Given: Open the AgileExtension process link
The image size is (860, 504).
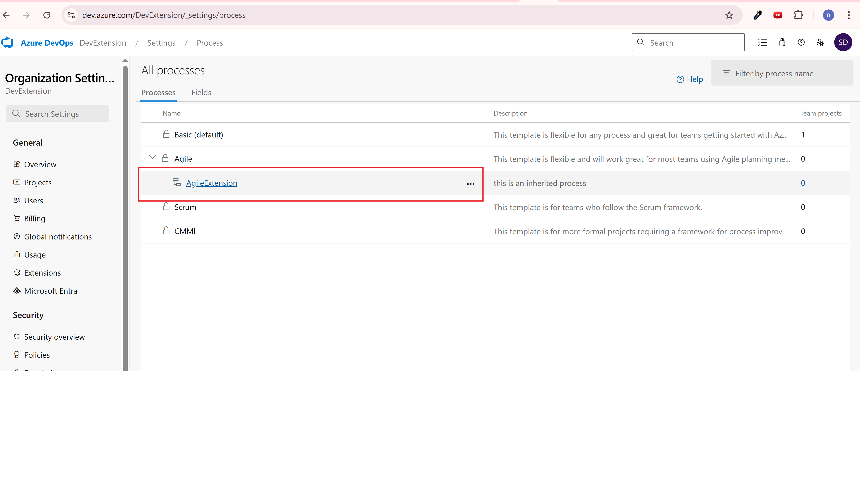Looking at the screenshot, I should [211, 183].
